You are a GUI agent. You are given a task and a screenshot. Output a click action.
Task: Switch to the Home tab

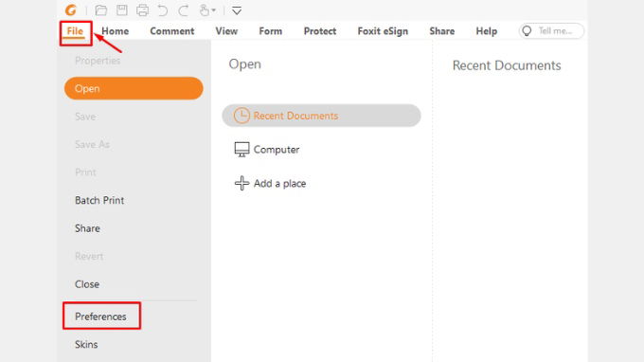click(115, 31)
